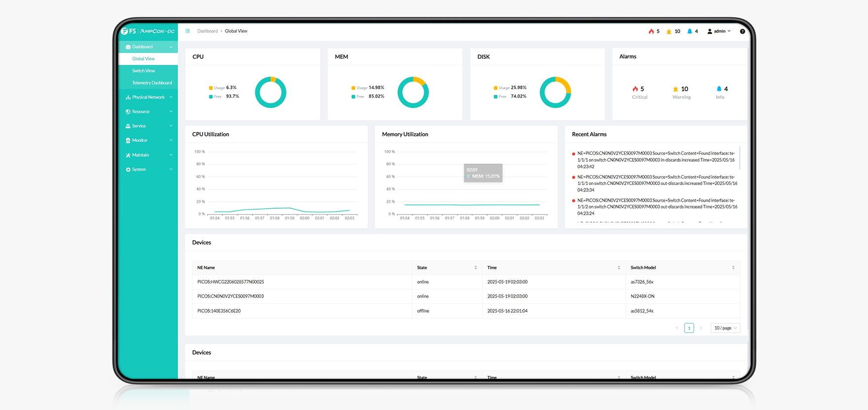Click the Warning icon in Alarms card
The image size is (868, 410).
[x=675, y=89]
